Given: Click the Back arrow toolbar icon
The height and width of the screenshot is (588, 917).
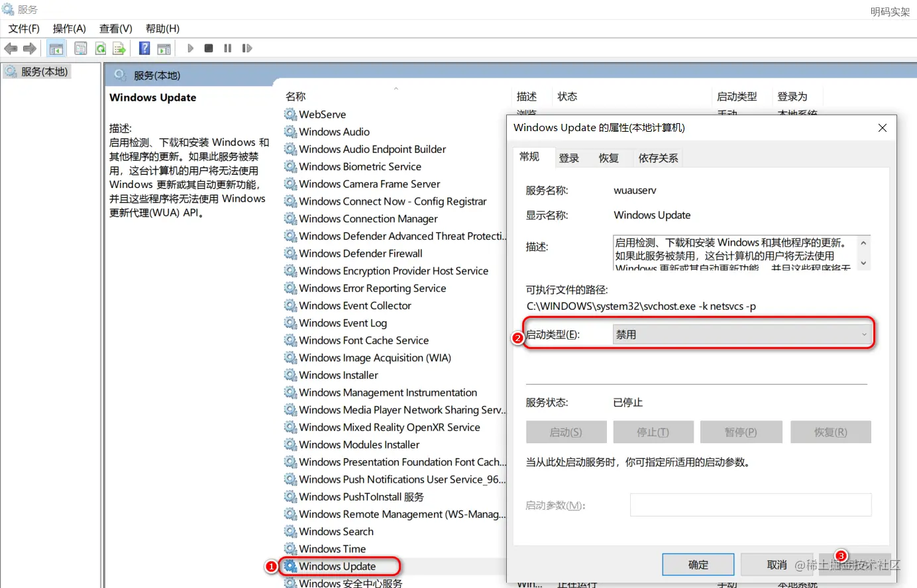Looking at the screenshot, I should 11,48.
